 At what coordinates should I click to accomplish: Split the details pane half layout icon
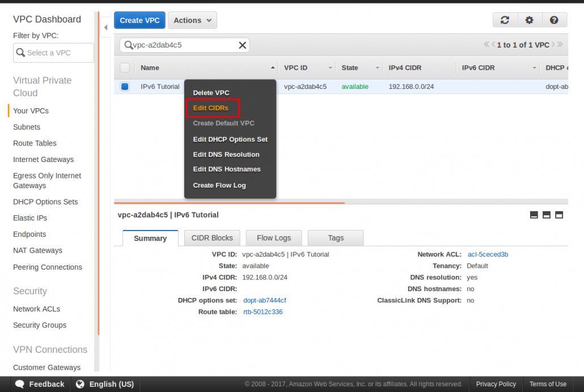click(547, 215)
